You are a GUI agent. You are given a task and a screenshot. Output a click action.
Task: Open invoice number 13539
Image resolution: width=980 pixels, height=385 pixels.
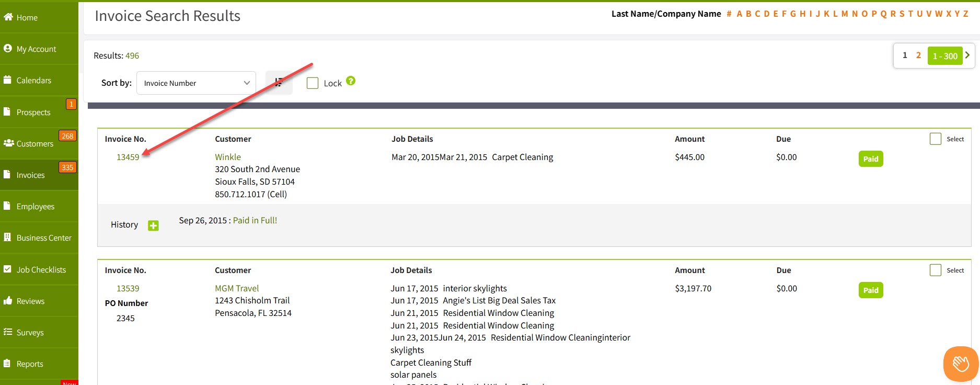coord(128,288)
